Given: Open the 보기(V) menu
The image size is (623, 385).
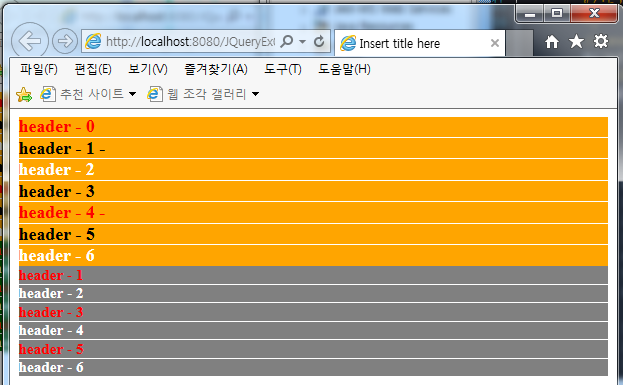Looking at the screenshot, I should 148,69.
